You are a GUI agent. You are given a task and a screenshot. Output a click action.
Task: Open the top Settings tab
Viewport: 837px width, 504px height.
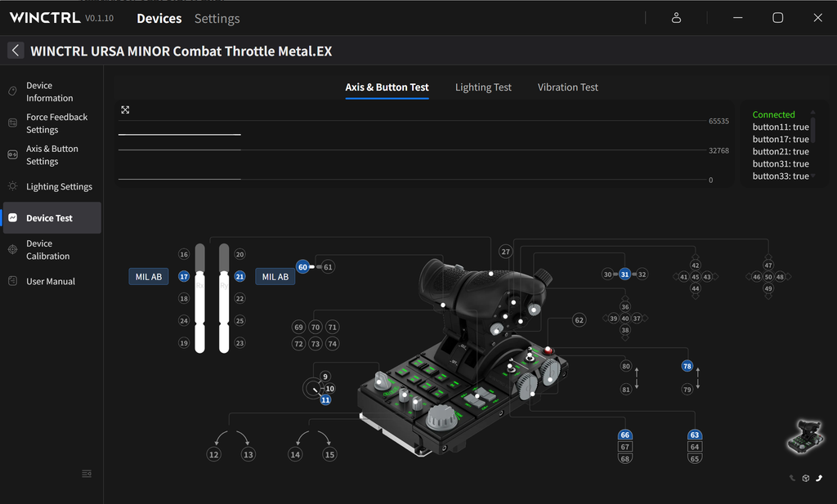(217, 18)
